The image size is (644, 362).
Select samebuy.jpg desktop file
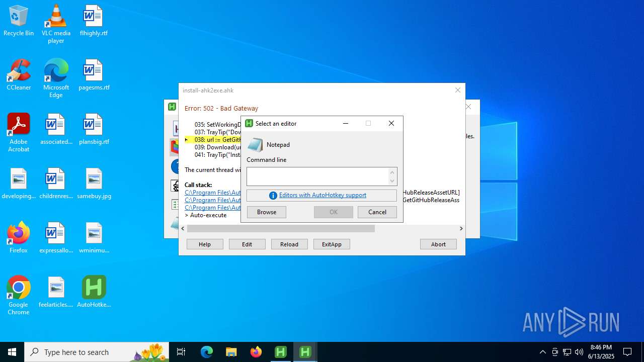[94, 184]
